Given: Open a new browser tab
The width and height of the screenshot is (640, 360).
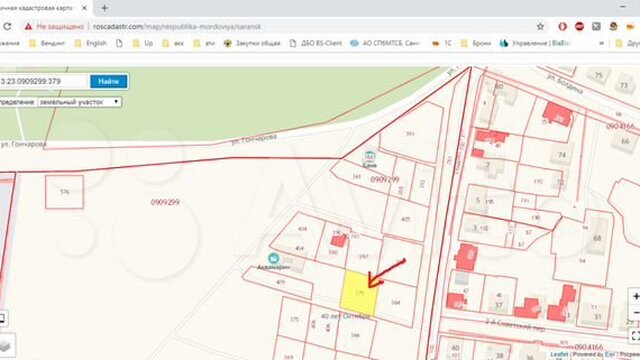Looking at the screenshot, I should pos(104,8).
